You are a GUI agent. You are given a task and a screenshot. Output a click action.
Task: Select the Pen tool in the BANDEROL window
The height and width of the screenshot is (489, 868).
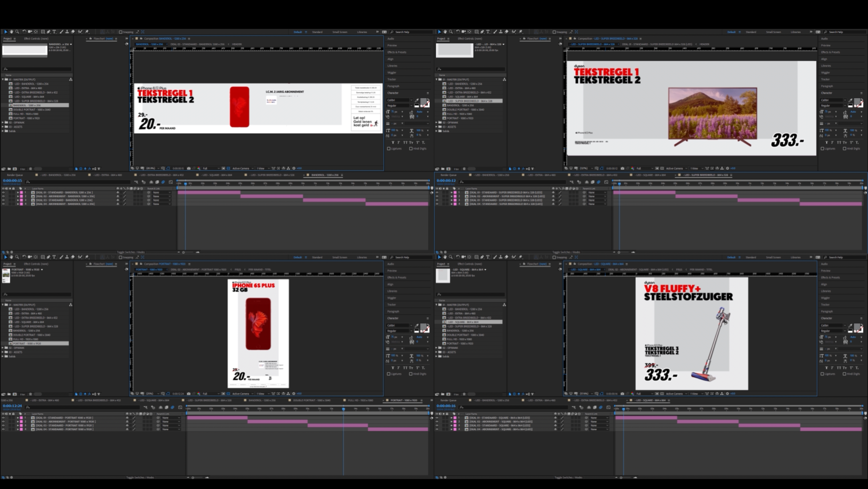point(48,32)
